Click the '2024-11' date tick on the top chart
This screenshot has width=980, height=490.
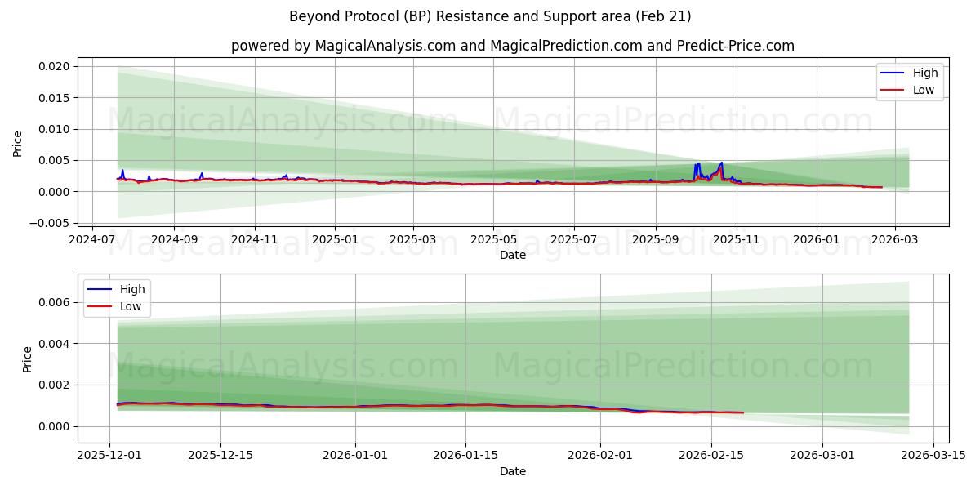click(x=255, y=241)
